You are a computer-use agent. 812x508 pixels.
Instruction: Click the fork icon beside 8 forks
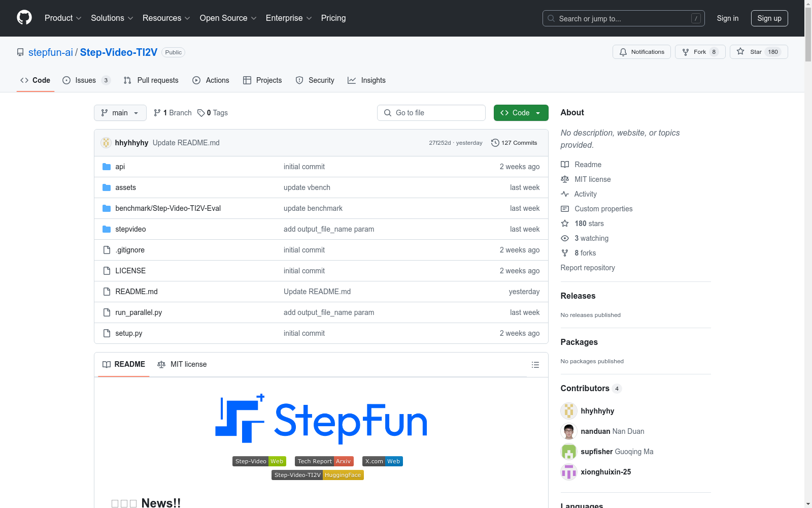tap(565, 253)
